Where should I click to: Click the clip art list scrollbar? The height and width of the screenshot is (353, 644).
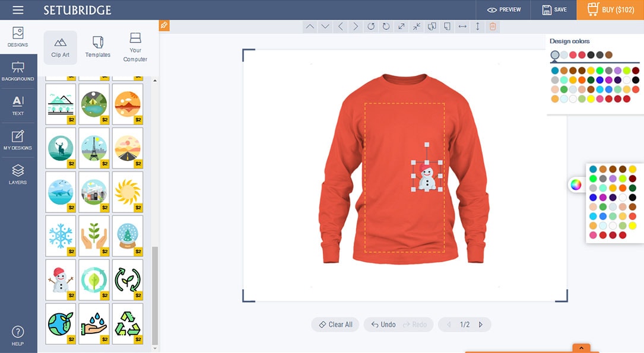click(x=155, y=295)
